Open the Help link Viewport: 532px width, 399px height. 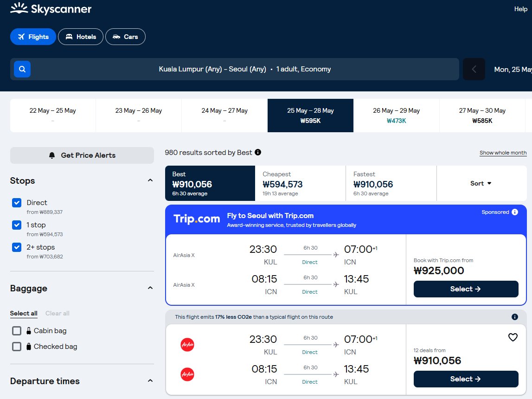pyautogui.click(x=520, y=9)
